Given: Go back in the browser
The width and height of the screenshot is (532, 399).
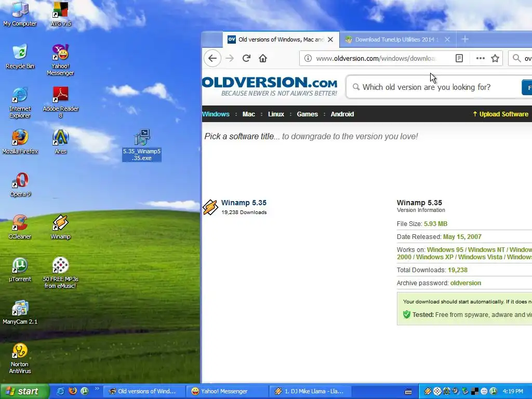Looking at the screenshot, I should [212, 58].
